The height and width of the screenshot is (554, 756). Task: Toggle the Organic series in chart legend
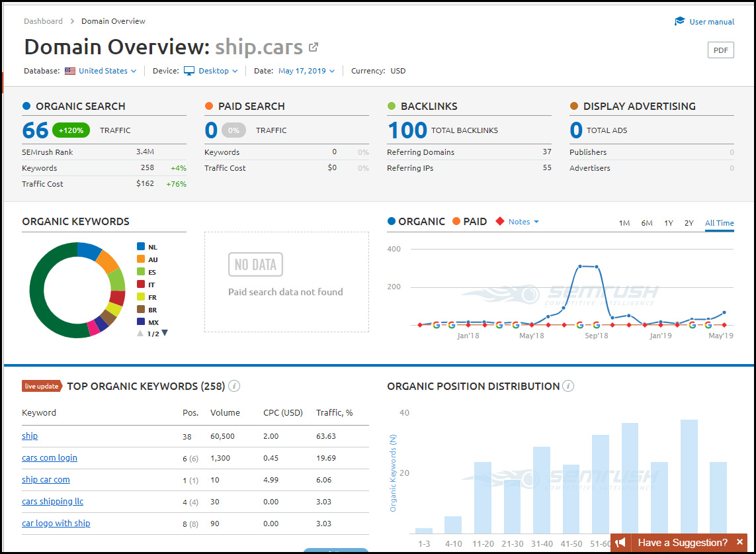coord(416,222)
